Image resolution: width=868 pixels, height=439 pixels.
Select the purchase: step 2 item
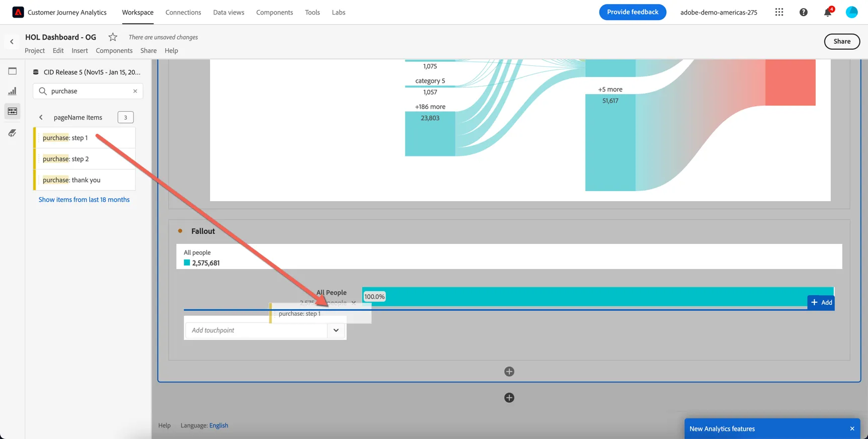[x=84, y=159]
